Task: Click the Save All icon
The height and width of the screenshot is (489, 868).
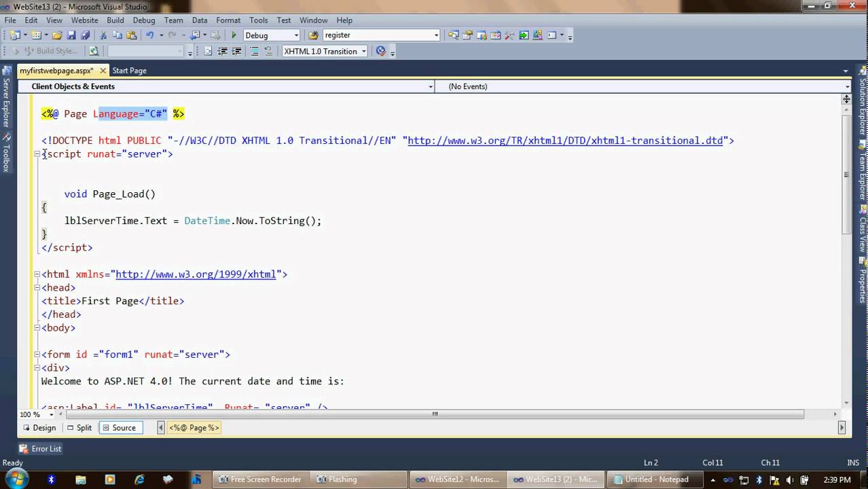Action: click(85, 35)
